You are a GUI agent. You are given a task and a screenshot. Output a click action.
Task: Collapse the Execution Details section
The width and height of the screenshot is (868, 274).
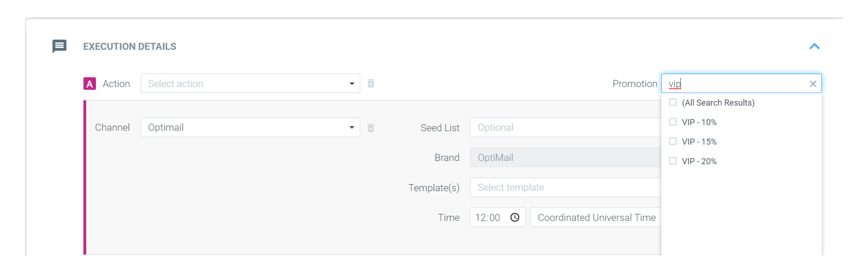tap(814, 46)
